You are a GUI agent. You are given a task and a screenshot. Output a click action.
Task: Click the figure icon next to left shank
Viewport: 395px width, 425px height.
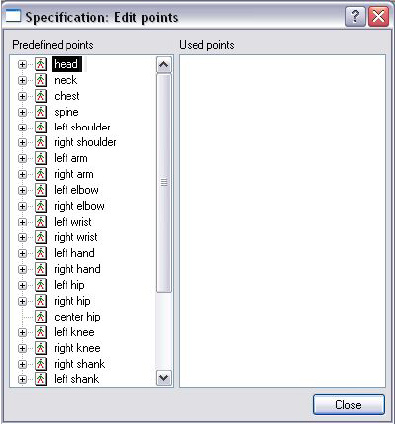[x=41, y=379]
